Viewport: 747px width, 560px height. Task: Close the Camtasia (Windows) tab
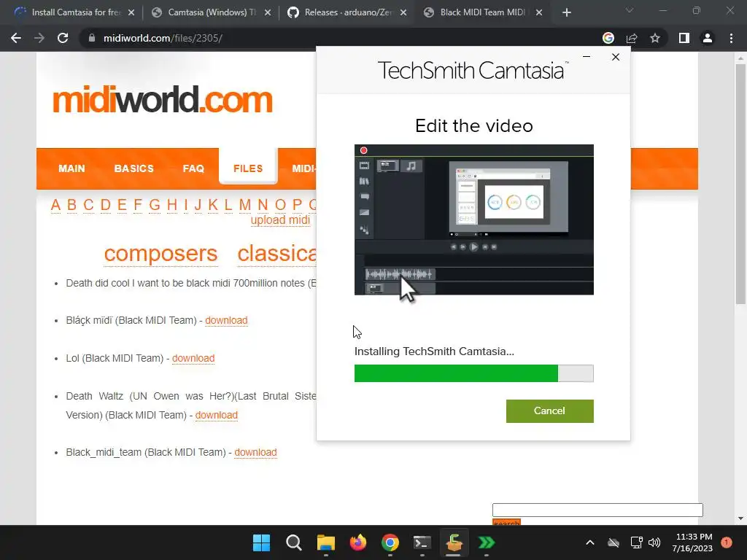(268, 12)
